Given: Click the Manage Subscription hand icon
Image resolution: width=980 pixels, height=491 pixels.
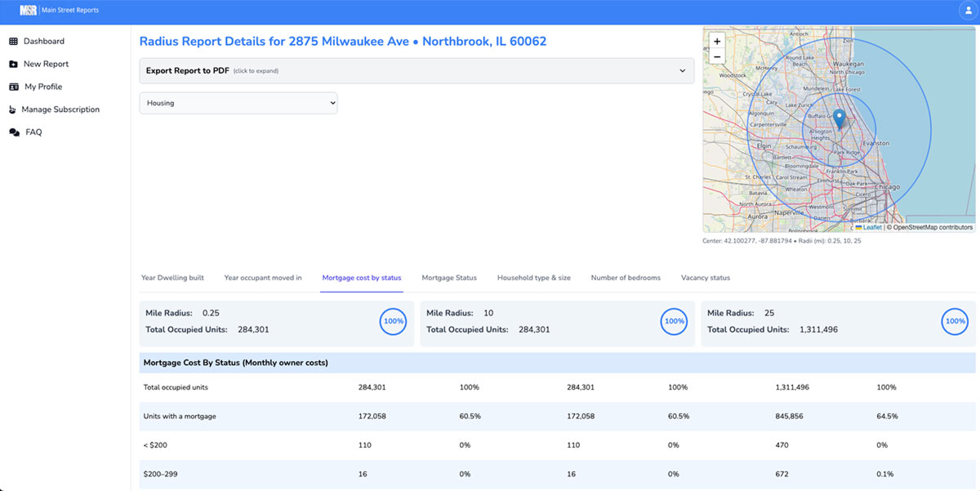Looking at the screenshot, I should coord(14,109).
